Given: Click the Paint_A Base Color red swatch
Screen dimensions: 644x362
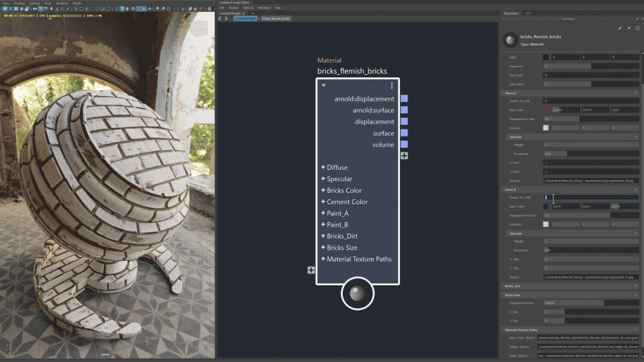Looking at the screenshot, I should pyautogui.click(x=546, y=110).
